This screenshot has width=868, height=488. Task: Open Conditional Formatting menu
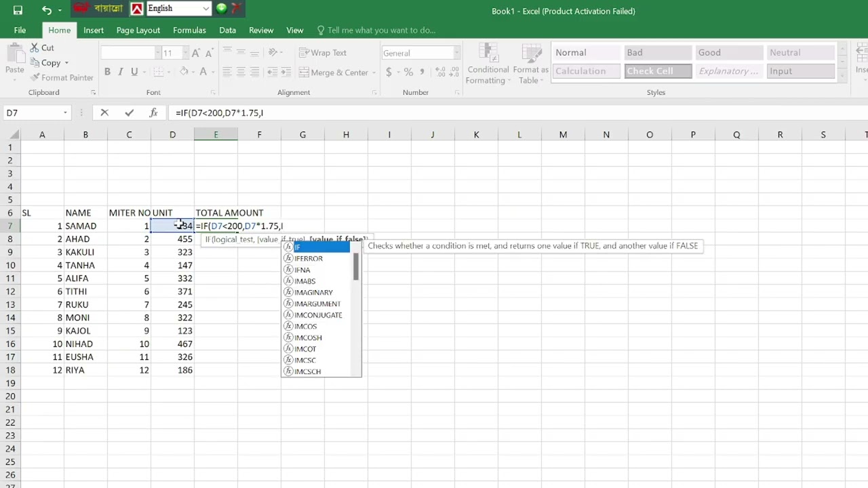coord(488,64)
